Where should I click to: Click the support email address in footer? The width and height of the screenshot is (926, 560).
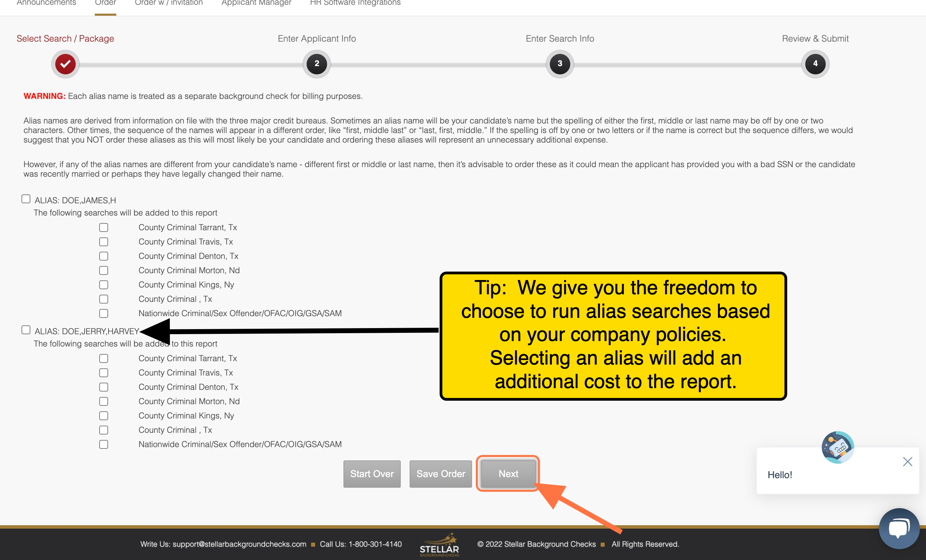pos(239,544)
